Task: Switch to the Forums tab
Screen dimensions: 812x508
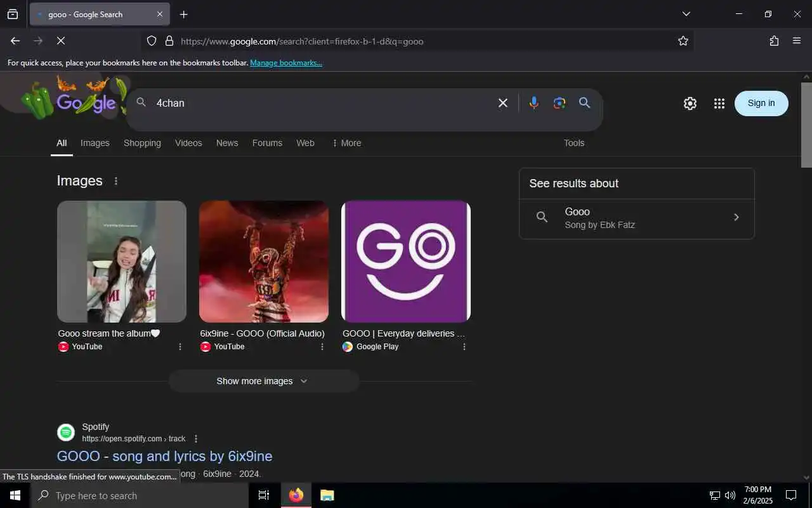Action: (267, 144)
